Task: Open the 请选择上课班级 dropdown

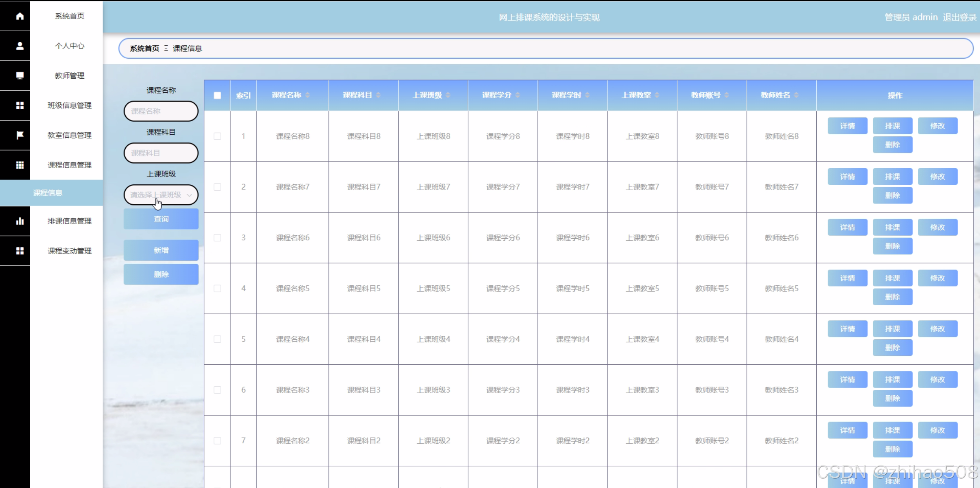Action: tap(161, 195)
